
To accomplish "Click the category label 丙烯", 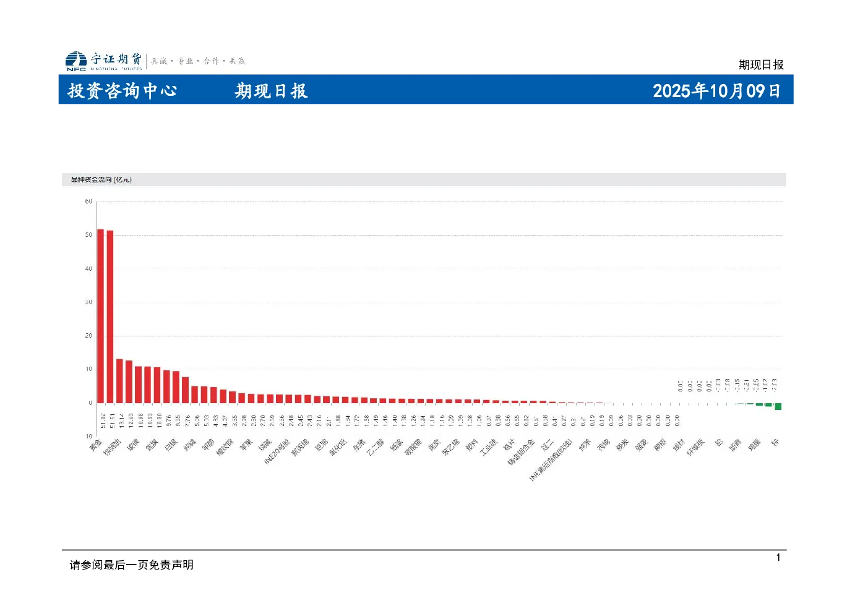I will tap(604, 445).
